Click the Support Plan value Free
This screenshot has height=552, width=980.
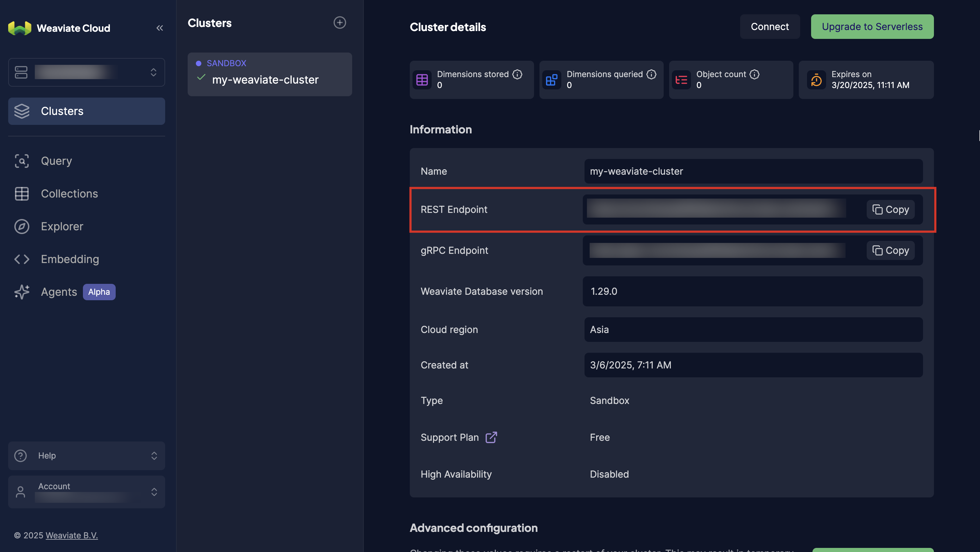pos(600,437)
